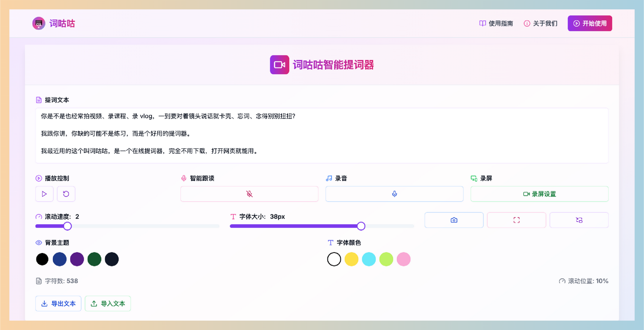Viewport: 644px width, 330px height.
Task: Open picture-in-picture with the purple icon
Action: tap(579, 220)
